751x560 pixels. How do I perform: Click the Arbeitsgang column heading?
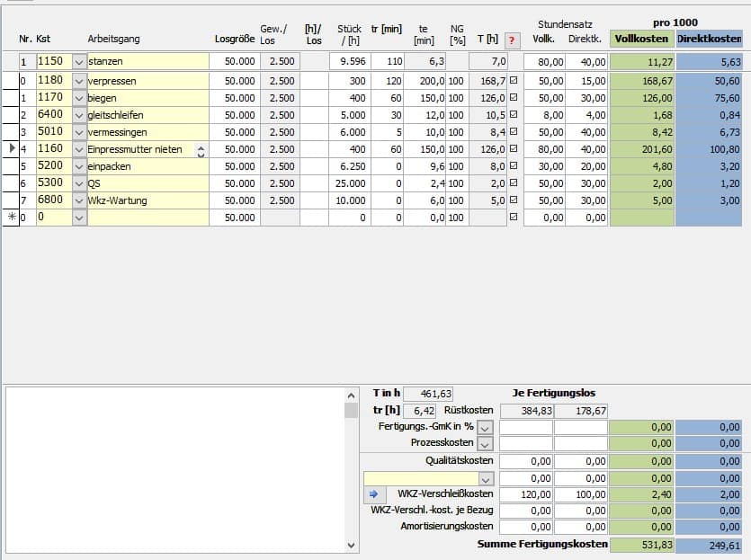pos(113,40)
